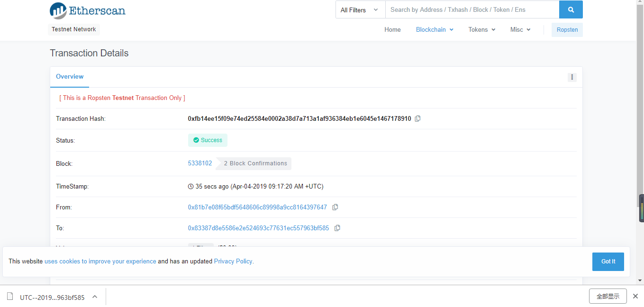This screenshot has width=644, height=307.
Task: Copy the To address to clipboard
Action: click(337, 228)
